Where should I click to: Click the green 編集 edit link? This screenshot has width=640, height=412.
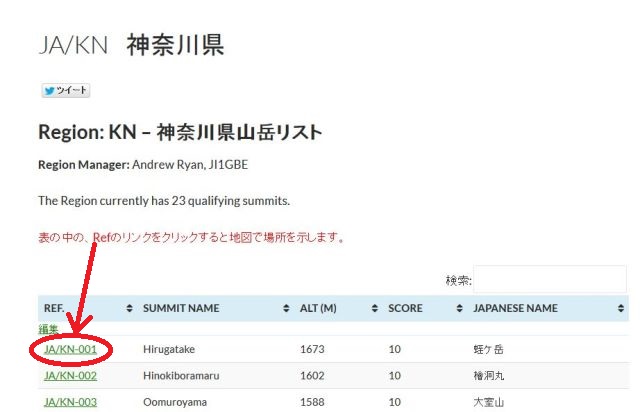[48, 329]
